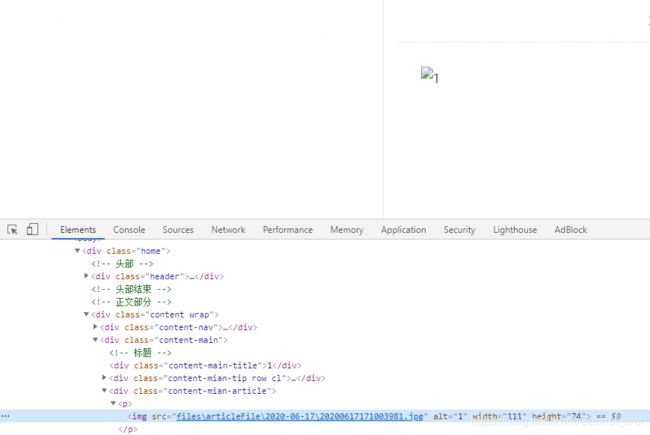Open the Security tab
The height and width of the screenshot is (435, 650).
[459, 230]
